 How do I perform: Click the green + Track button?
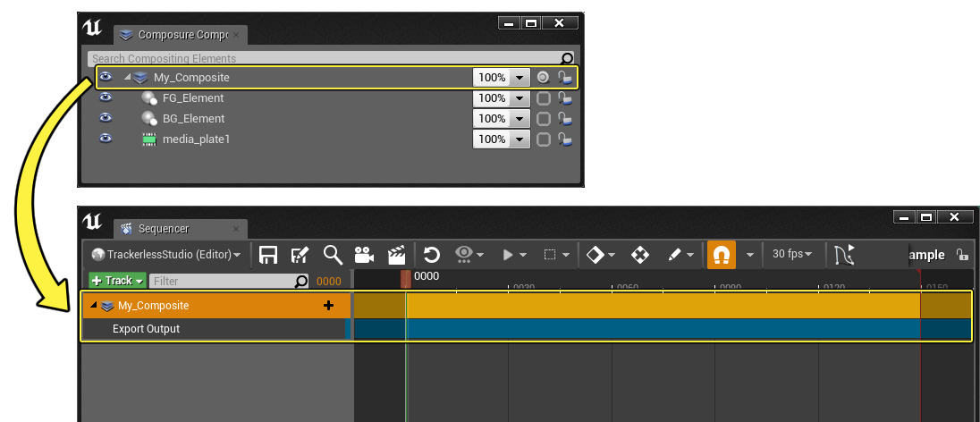click(x=117, y=281)
